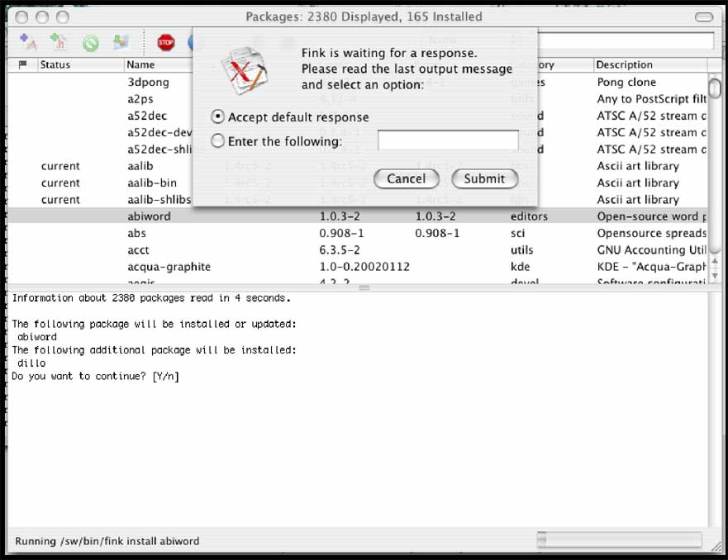Select the Enter the following radio button
Image resolution: width=728 pixels, height=560 pixels.
(218, 141)
